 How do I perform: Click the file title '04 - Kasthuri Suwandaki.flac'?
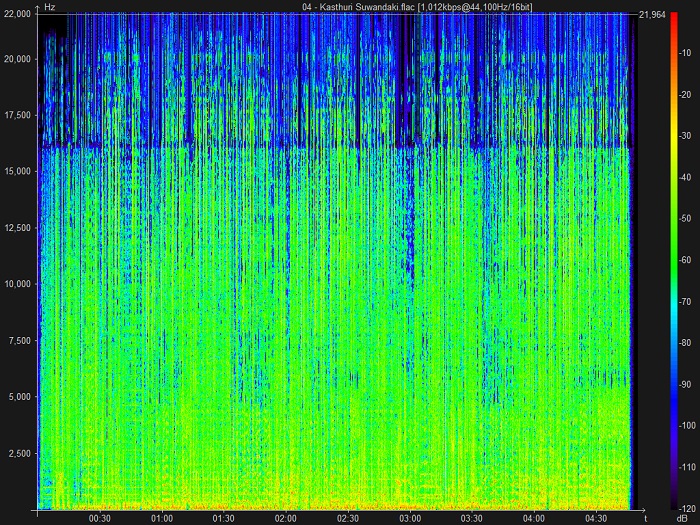click(358, 6)
